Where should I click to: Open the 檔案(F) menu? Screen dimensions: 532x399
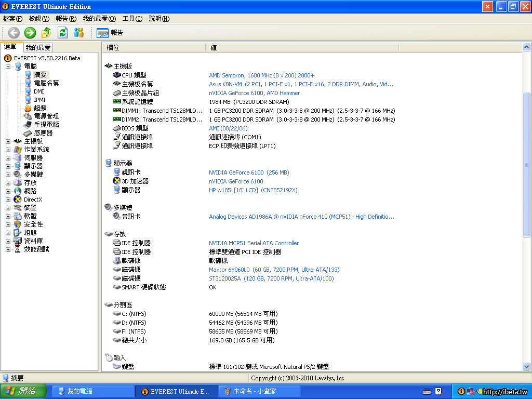12,19
